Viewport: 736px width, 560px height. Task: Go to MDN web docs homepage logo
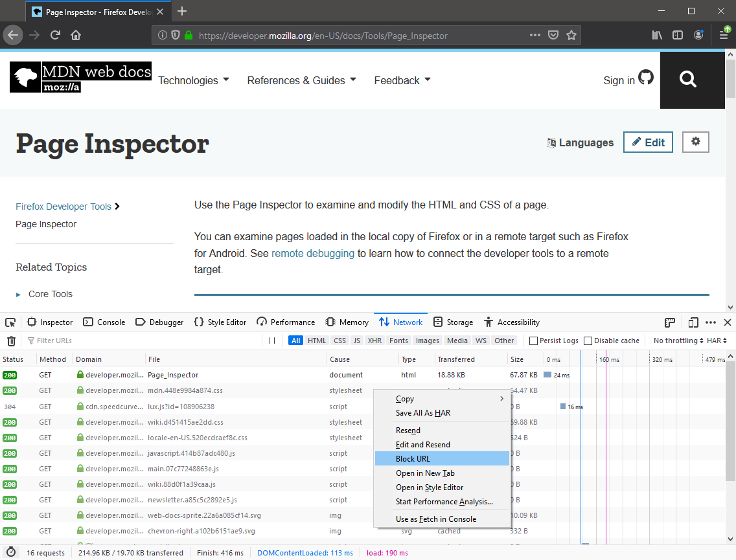click(x=81, y=77)
